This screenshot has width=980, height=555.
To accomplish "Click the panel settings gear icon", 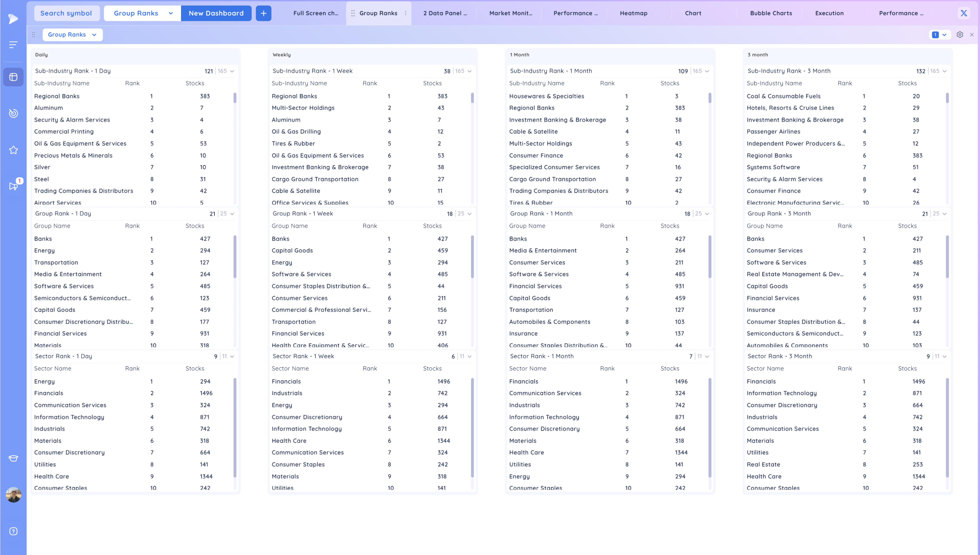I will 960,35.
